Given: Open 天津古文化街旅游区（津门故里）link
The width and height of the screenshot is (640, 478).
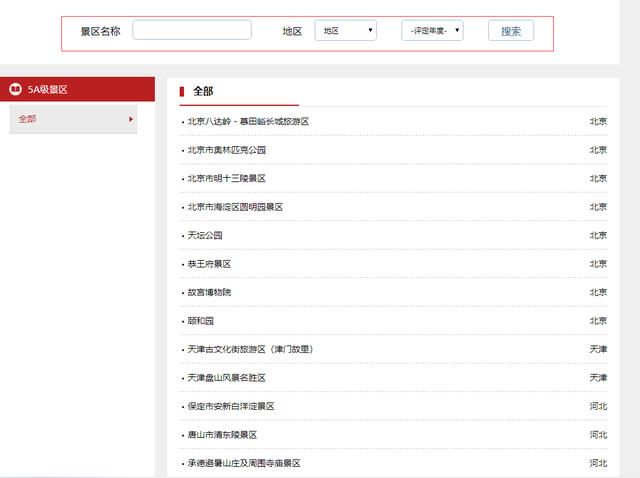Looking at the screenshot, I should coord(250,349).
